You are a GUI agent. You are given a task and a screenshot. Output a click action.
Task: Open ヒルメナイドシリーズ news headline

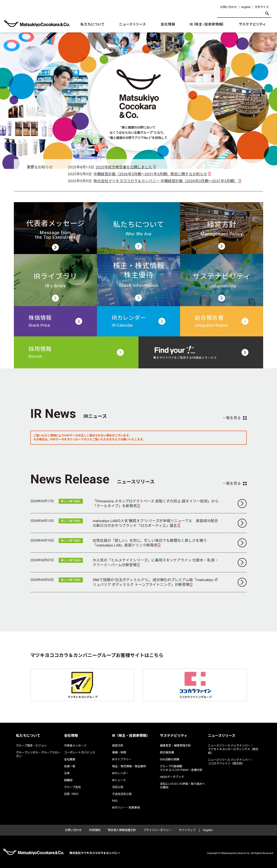tap(155, 562)
